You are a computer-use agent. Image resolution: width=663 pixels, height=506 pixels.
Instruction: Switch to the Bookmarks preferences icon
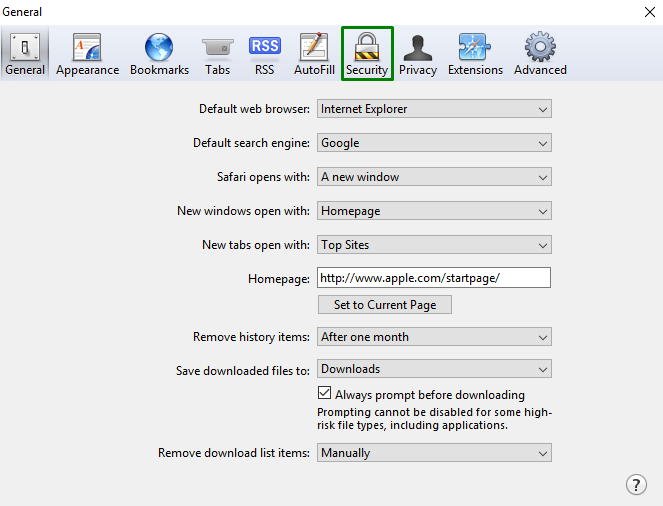pos(159,54)
